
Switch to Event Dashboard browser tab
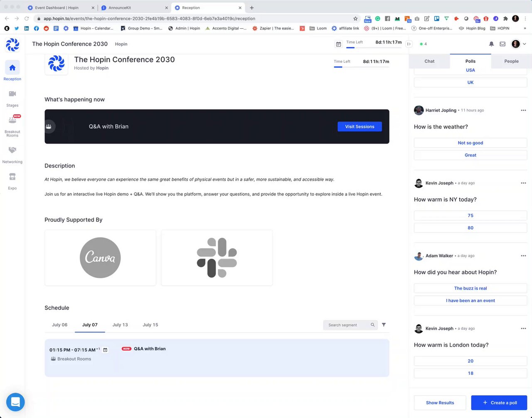pyautogui.click(x=56, y=7)
